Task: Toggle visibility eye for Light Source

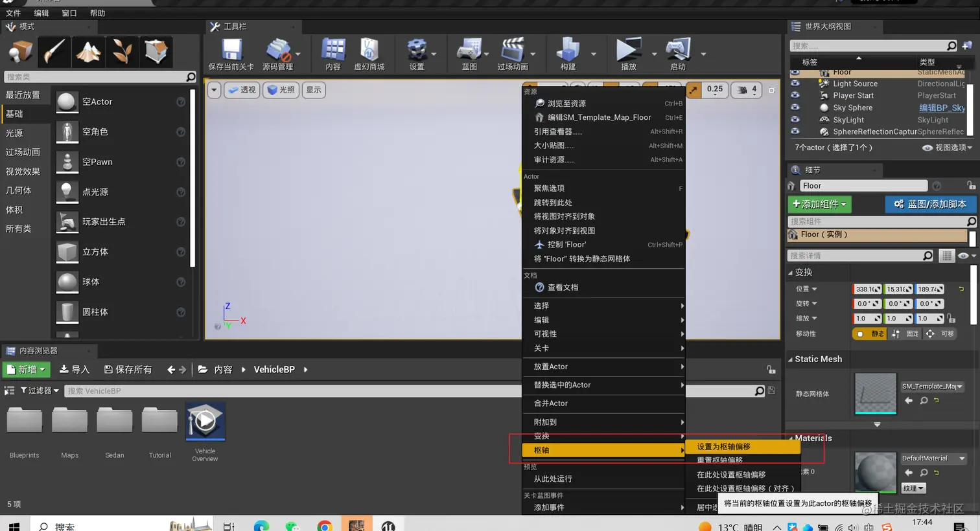Action: [795, 84]
